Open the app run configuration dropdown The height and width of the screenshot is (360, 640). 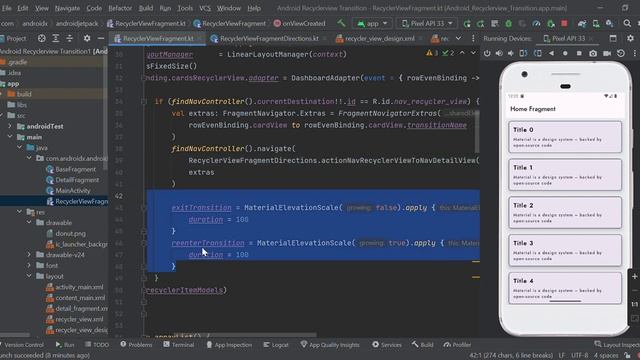372,24
